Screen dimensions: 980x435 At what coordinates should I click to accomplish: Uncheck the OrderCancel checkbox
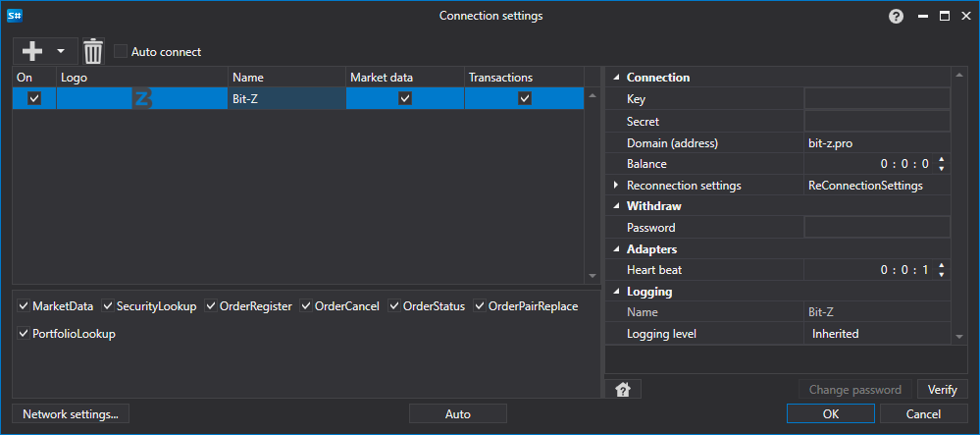pyautogui.click(x=306, y=306)
